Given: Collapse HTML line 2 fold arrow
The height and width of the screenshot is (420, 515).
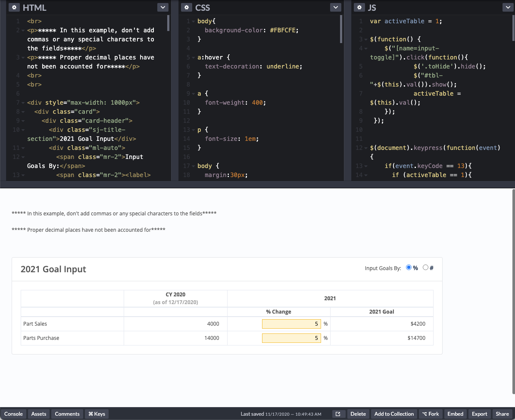Looking at the screenshot, I should pos(23,31).
